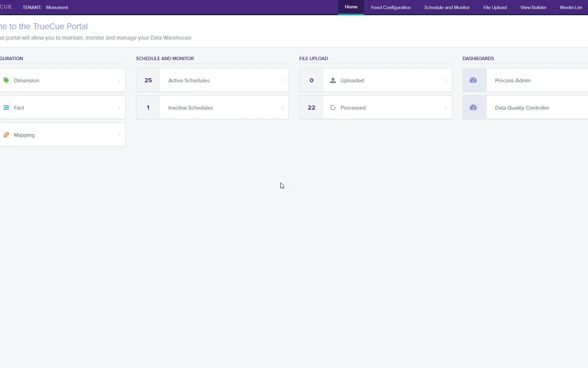Screen dimensions: 588x368
Task: Click the 25 active schedules count
Action: tap(148, 80)
